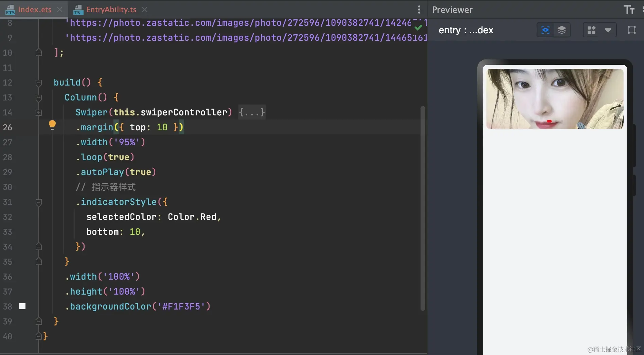Close the EntryAbility.ts tab

(145, 10)
